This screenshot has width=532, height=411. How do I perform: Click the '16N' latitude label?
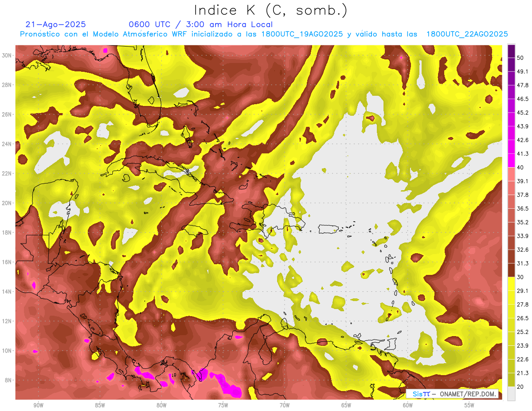pos(7,262)
